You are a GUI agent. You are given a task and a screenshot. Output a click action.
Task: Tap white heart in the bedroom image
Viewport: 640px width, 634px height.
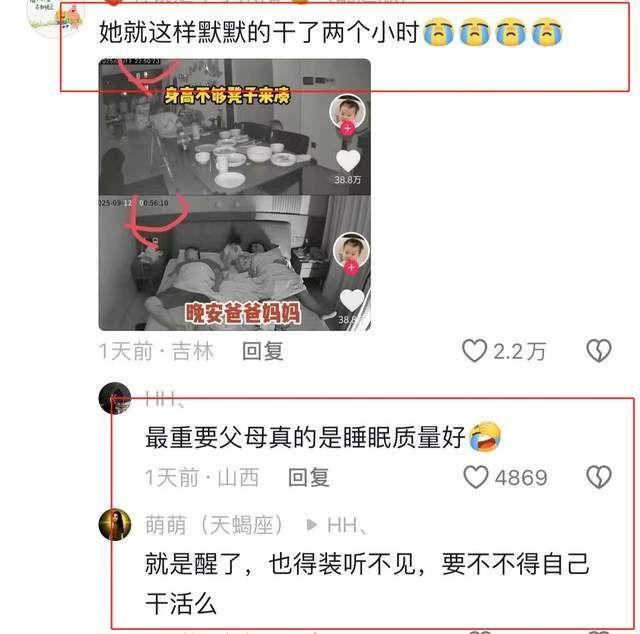pyautogui.click(x=352, y=300)
